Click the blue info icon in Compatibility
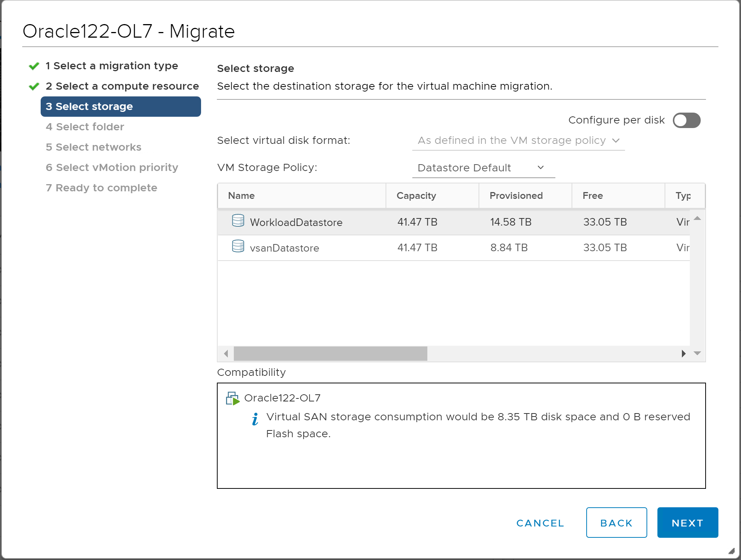Viewport: 741px width, 560px height. (255, 419)
